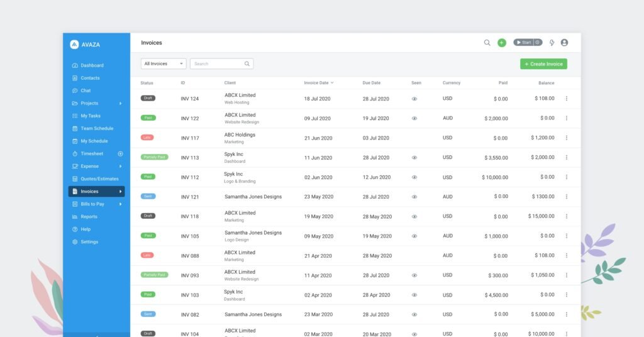Expand the Bills to Pay submenu
The image size is (644, 337).
pos(120,204)
